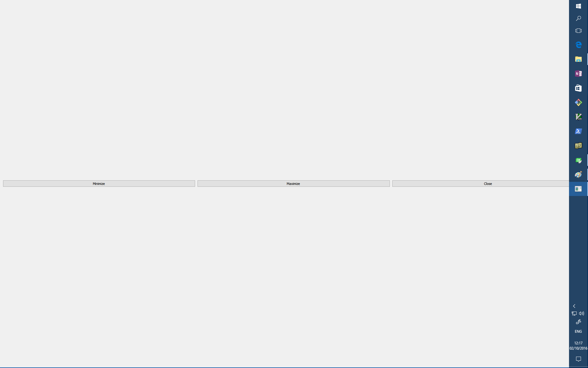
Task: Open Task View
Action: coord(578,31)
